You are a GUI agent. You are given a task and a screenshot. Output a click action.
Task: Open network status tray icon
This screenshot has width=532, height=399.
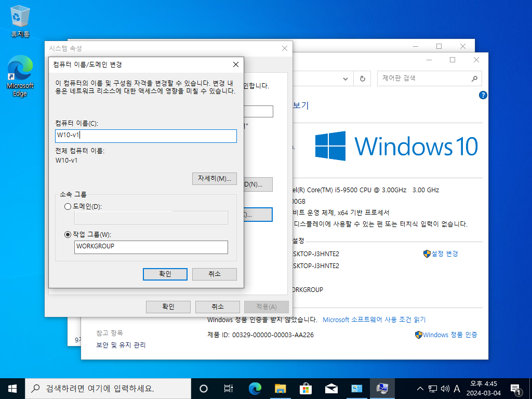coord(433,389)
